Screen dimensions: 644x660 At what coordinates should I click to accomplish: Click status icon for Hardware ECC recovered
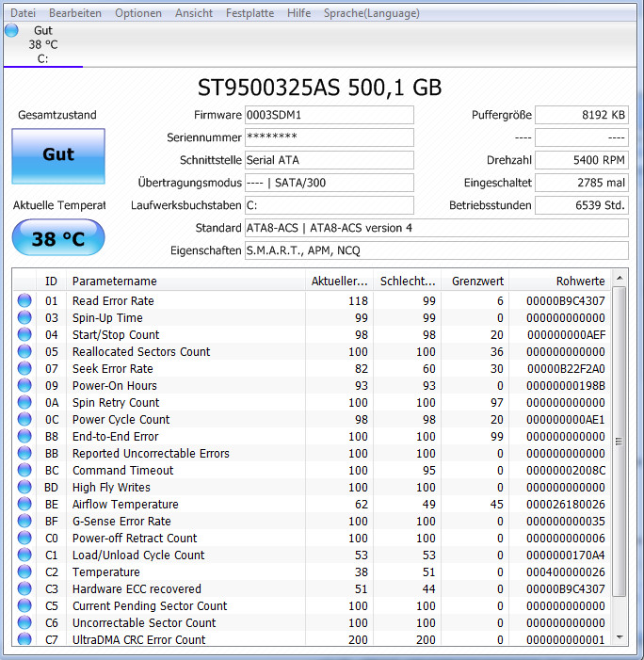[24, 588]
